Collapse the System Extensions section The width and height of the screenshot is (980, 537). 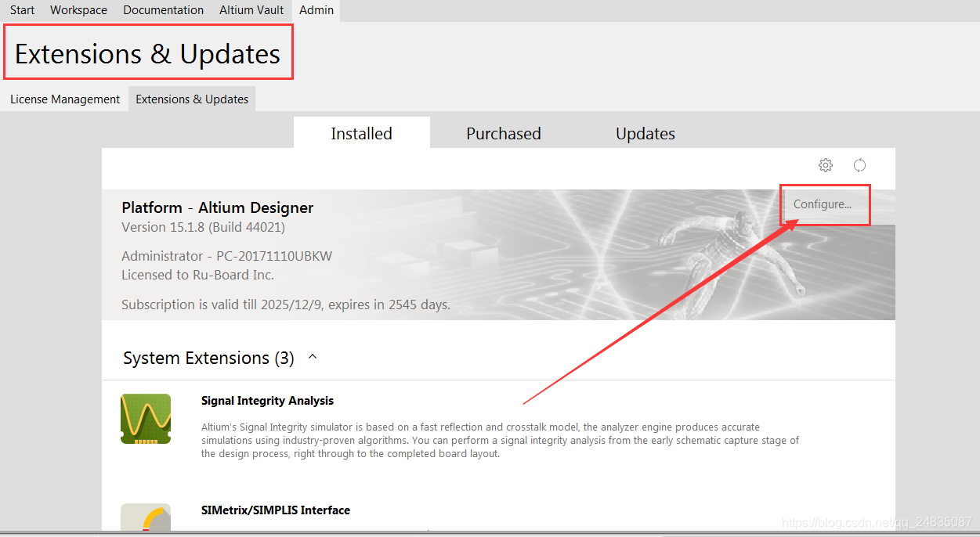(x=313, y=358)
